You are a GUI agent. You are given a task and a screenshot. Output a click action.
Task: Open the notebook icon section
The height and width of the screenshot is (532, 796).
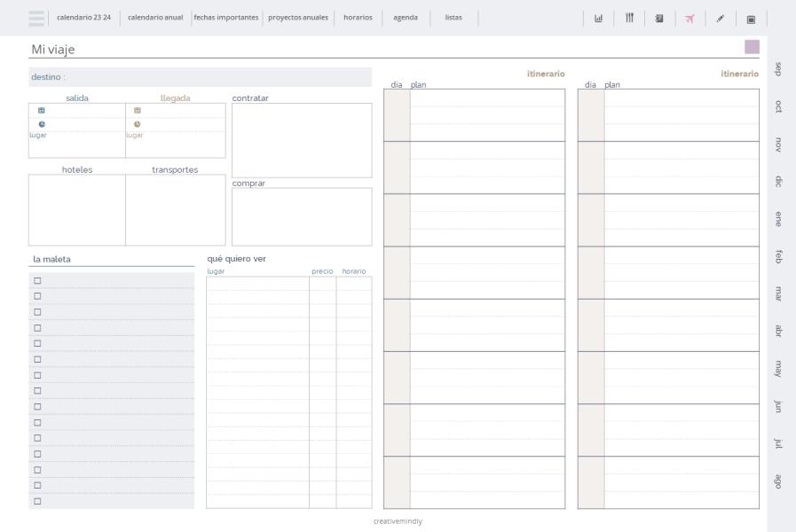pos(659,19)
